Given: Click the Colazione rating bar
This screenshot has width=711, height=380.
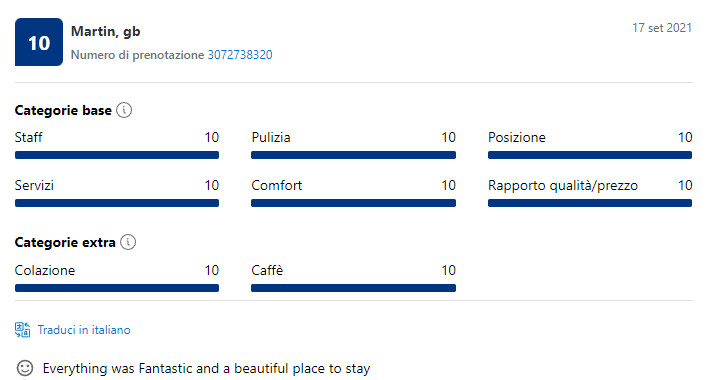Looking at the screenshot, I should tap(117, 288).
